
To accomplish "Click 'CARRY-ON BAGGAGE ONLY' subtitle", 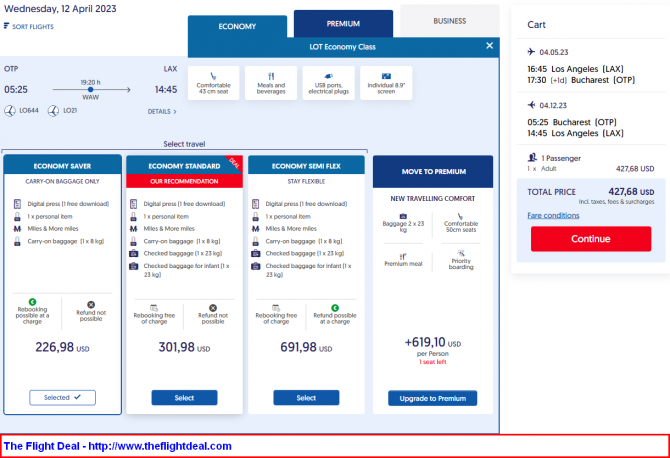I will pyautogui.click(x=62, y=181).
